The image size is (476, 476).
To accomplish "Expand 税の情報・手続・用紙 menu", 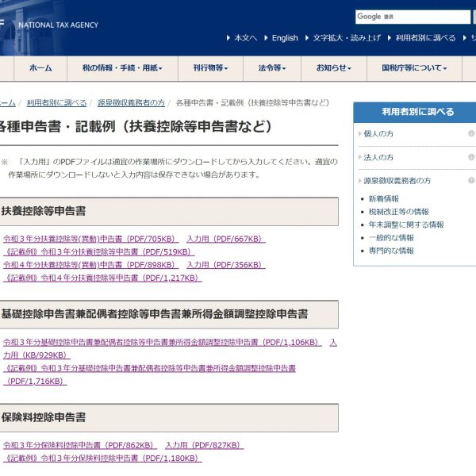I will (122, 68).
